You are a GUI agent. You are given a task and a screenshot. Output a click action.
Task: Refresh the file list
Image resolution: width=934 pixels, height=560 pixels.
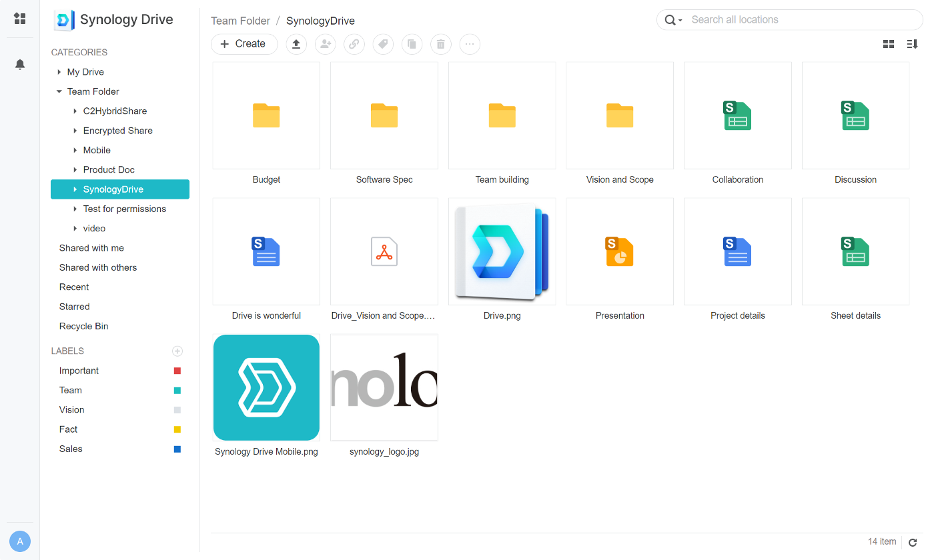[x=913, y=541]
